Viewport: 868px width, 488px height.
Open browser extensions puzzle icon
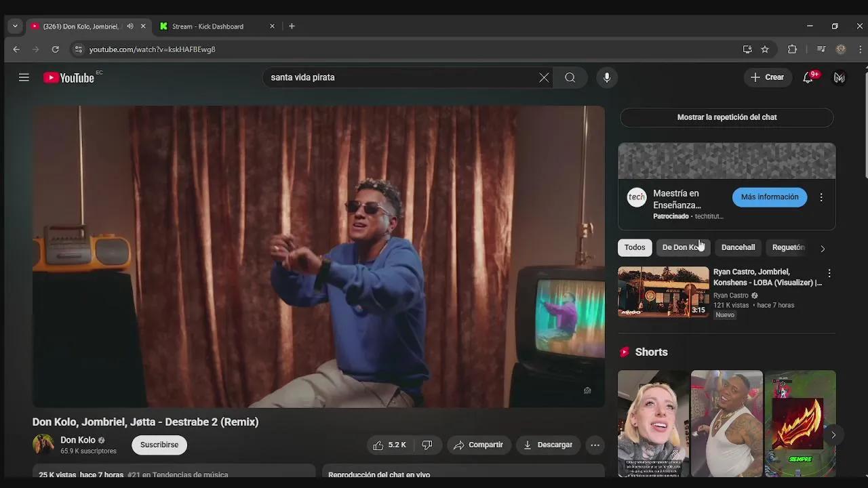[x=792, y=49]
